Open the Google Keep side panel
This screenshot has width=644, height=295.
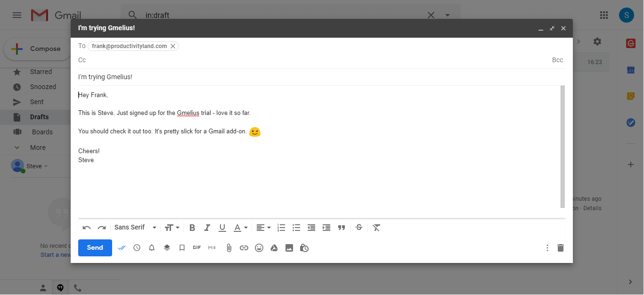click(x=631, y=96)
